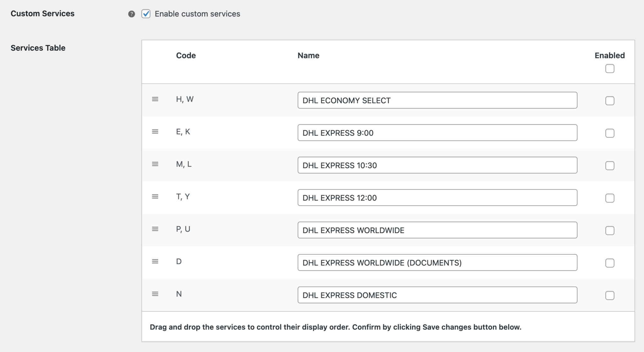Focus the DHL EXPRESS DOMESTIC name field
The width and height of the screenshot is (644, 352).
click(x=437, y=295)
